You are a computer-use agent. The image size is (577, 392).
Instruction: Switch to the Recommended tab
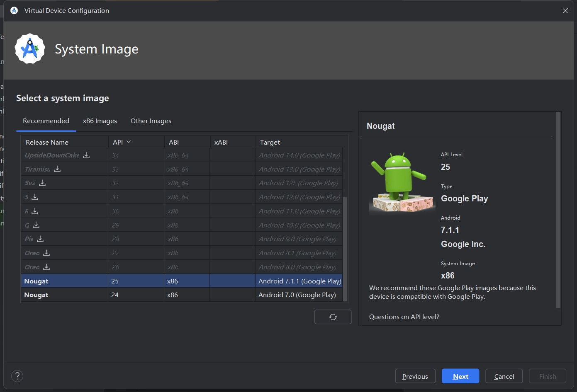point(46,121)
